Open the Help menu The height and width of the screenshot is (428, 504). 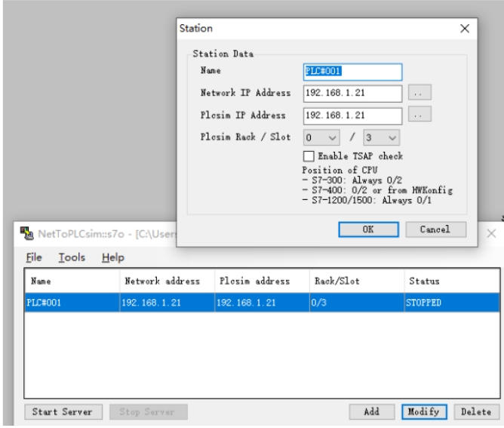point(113,257)
